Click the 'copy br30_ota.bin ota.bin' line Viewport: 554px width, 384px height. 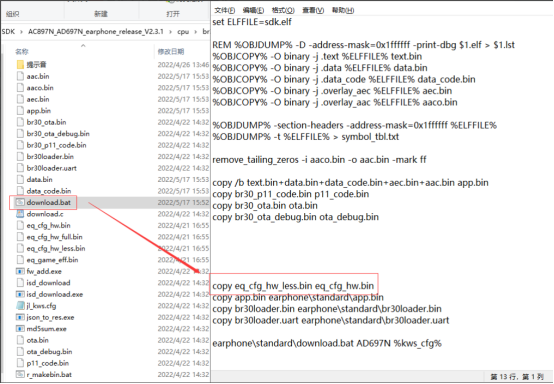click(265, 206)
